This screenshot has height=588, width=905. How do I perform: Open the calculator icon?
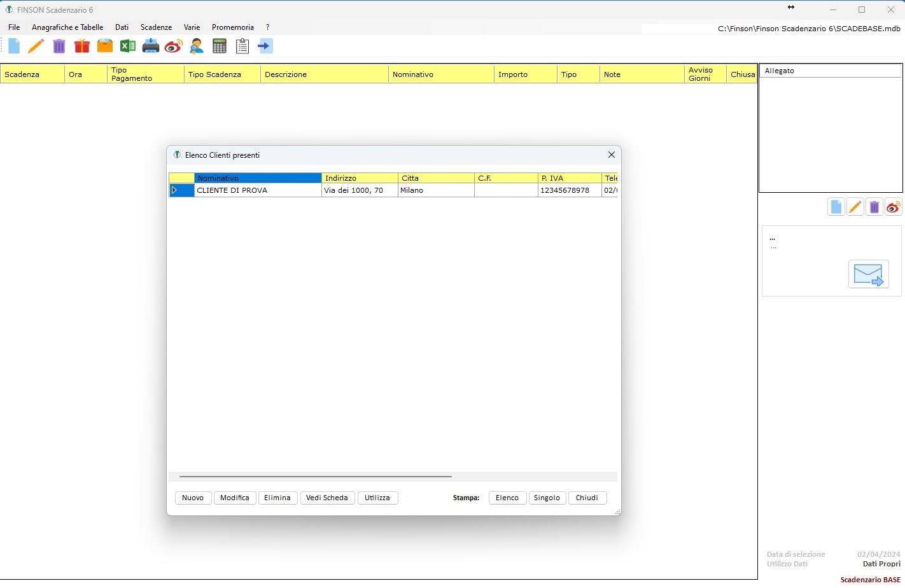click(x=220, y=46)
